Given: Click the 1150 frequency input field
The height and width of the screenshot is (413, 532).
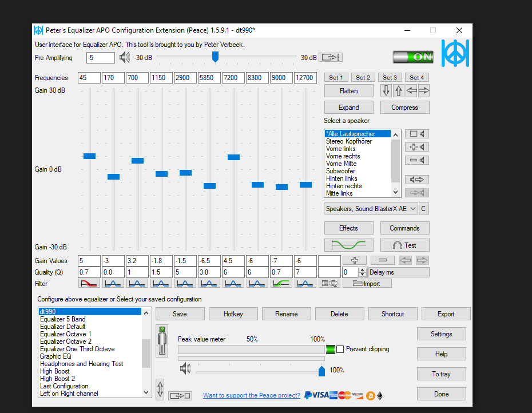Looking at the screenshot, I should 161,78.
